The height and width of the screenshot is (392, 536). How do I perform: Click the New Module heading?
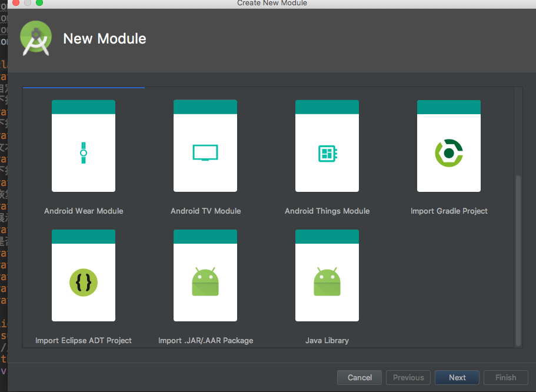pos(105,39)
